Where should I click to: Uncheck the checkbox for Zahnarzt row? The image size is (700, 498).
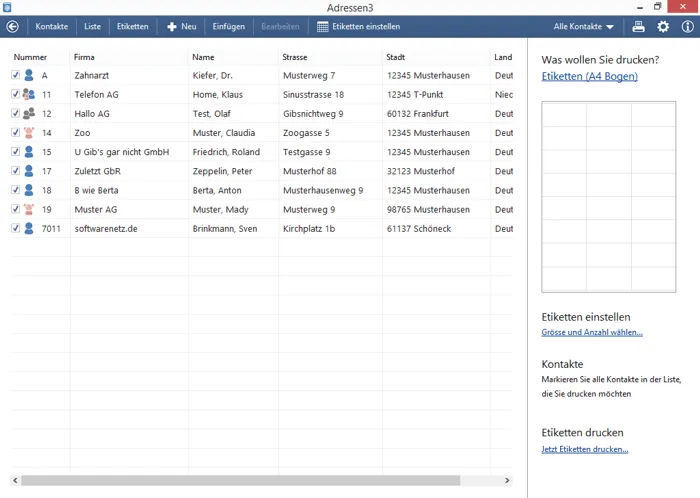tap(15, 75)
